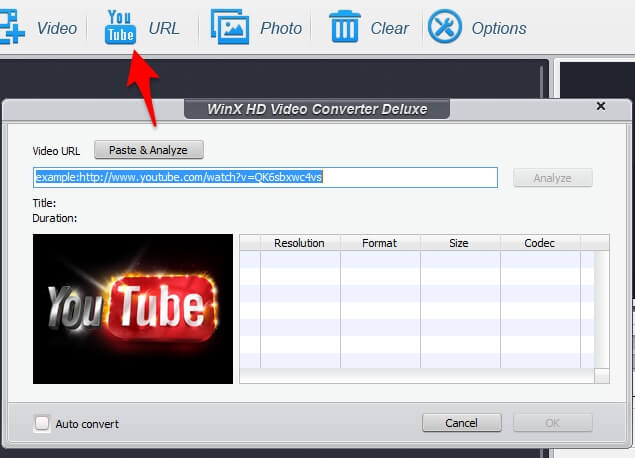Click the Options toolbar label
635x458 pixels.
pos(499,28)
